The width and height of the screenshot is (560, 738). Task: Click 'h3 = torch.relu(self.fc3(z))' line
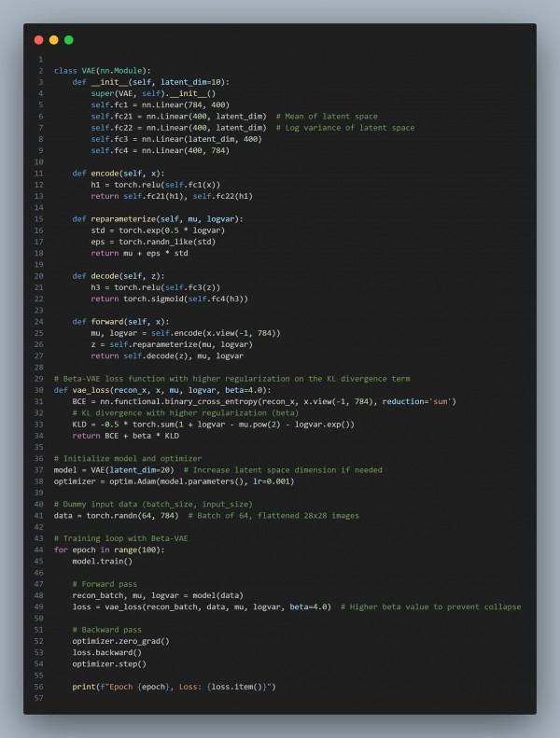(156, 287)
